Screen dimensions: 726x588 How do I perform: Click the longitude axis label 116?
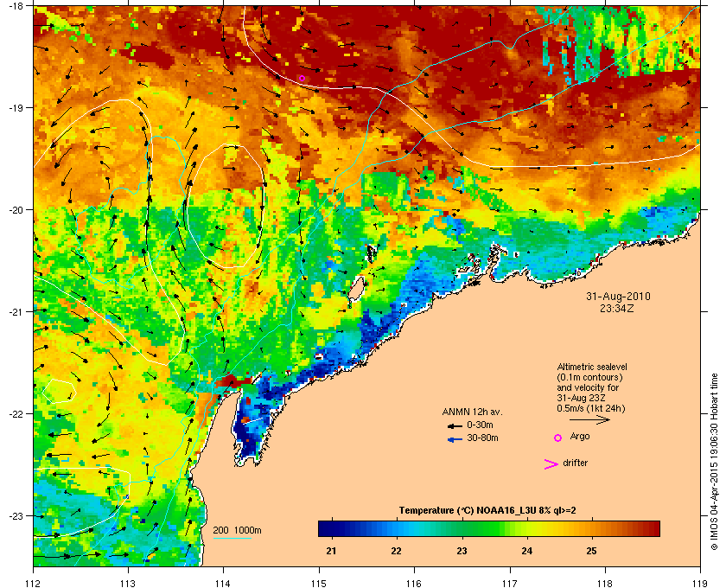pos(414,583)
